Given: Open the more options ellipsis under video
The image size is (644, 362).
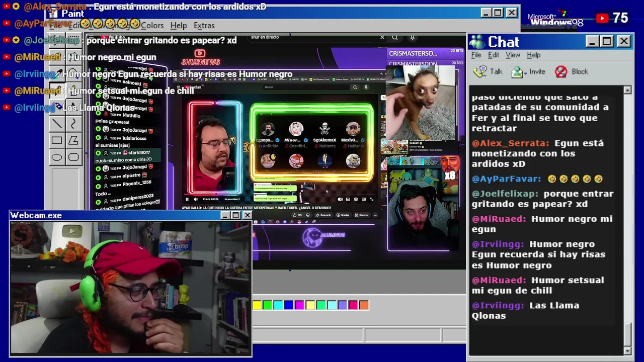Looking at the screenshot, I should 375,215.
